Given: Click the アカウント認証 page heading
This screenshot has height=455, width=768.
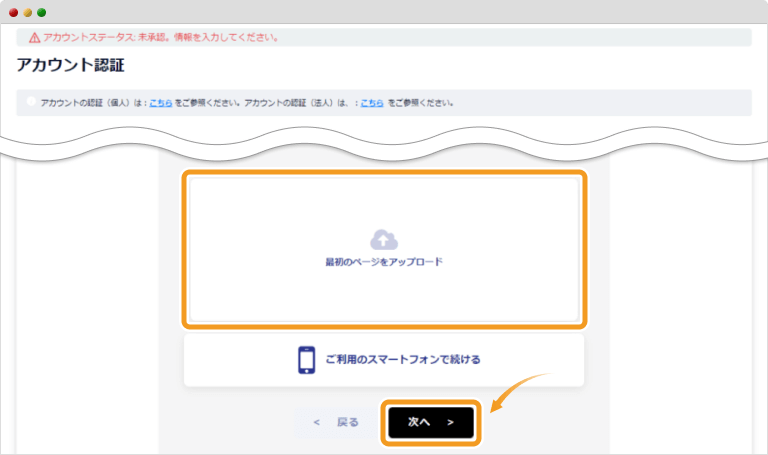Looking at the screenshot, I should pyautogui.click(x=70, y=66).
